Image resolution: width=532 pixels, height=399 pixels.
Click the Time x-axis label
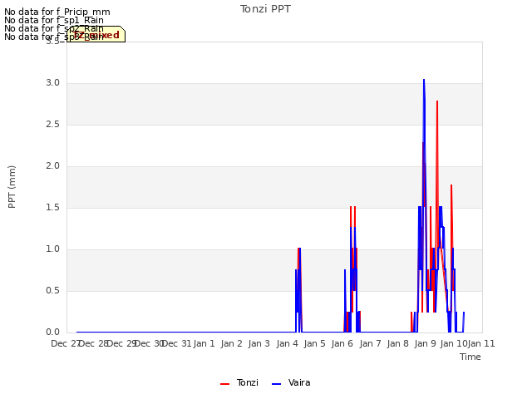coord(470,357)
